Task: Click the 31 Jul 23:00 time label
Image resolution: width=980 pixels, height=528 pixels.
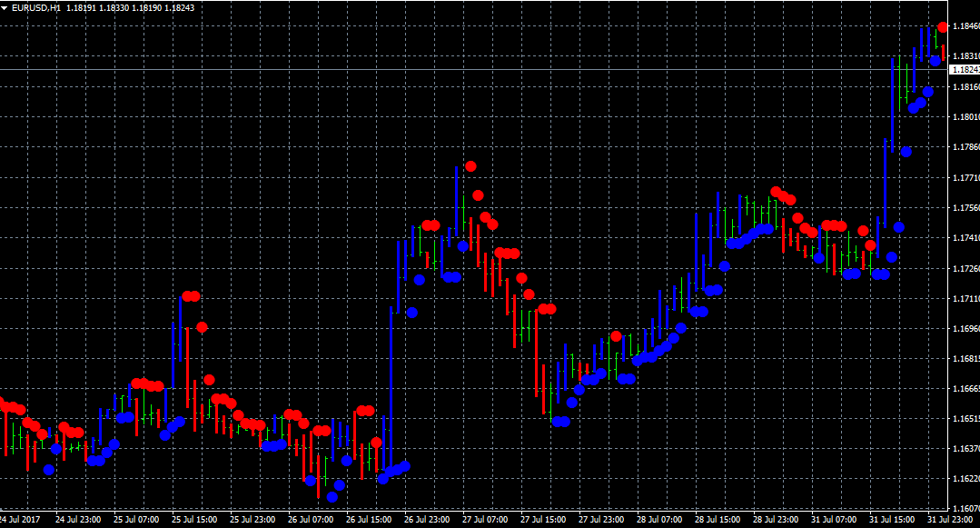Action: [x=950, y=521]
